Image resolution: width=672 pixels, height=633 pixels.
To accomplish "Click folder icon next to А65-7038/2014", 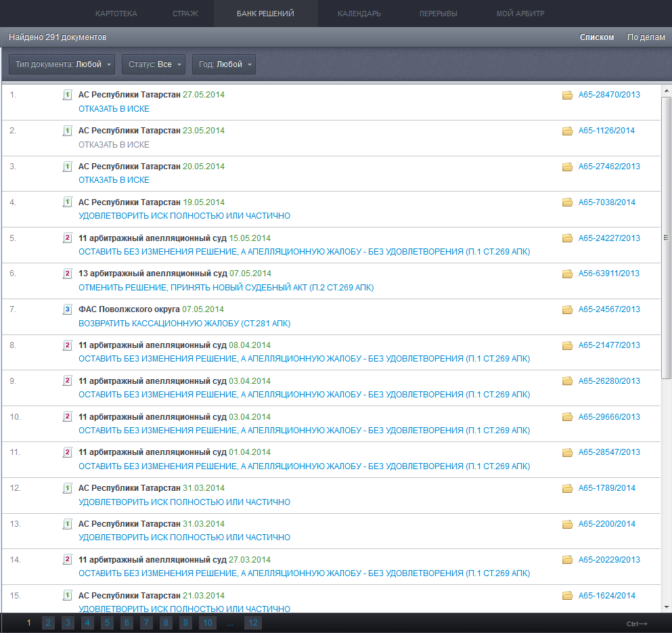I will coord(567,202).
